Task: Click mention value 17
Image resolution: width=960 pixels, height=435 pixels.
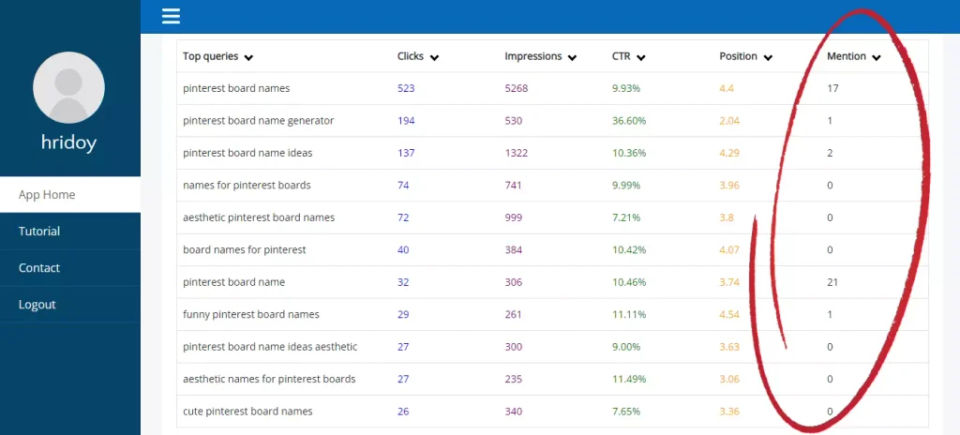Action: pos(833,88)
